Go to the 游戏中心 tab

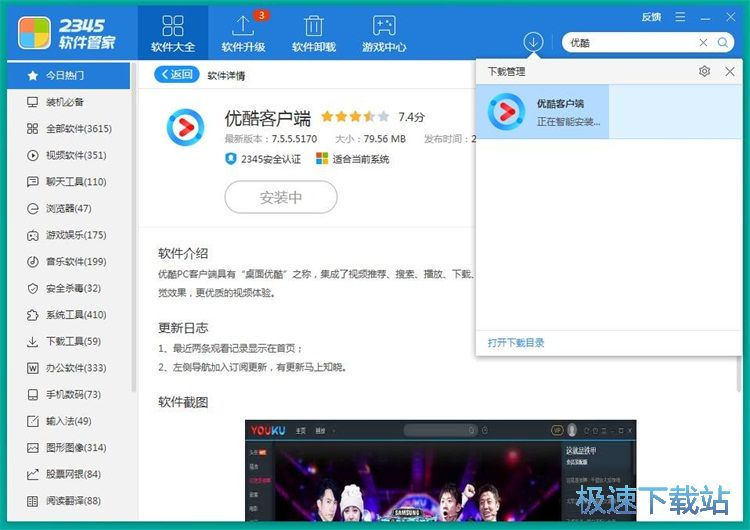click(x=384, y=33)
